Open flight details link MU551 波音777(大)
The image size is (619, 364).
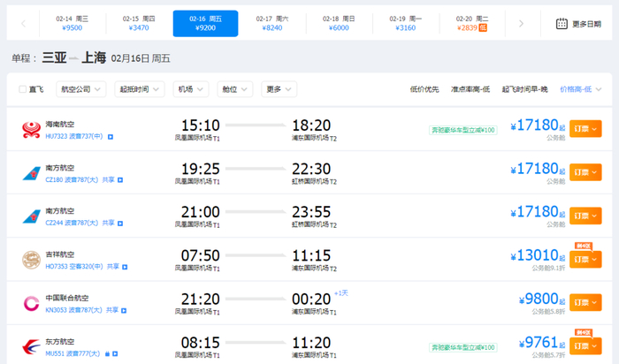click(x=73, y=353)
